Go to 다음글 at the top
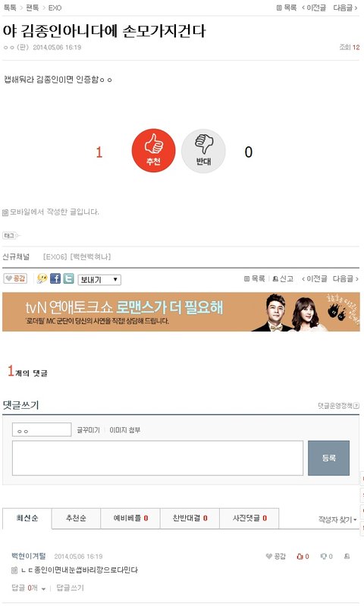The width and height of the screenshot is (364, 606). [346, 8]
